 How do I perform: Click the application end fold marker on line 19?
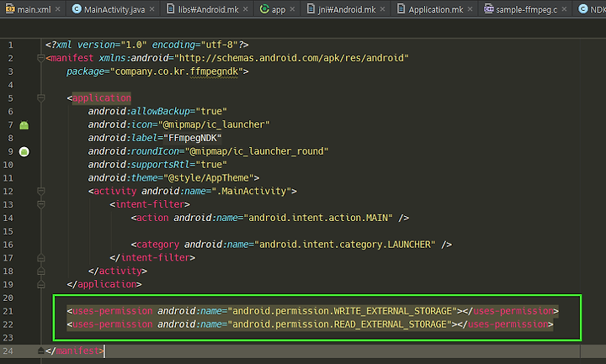click(40, 284)
